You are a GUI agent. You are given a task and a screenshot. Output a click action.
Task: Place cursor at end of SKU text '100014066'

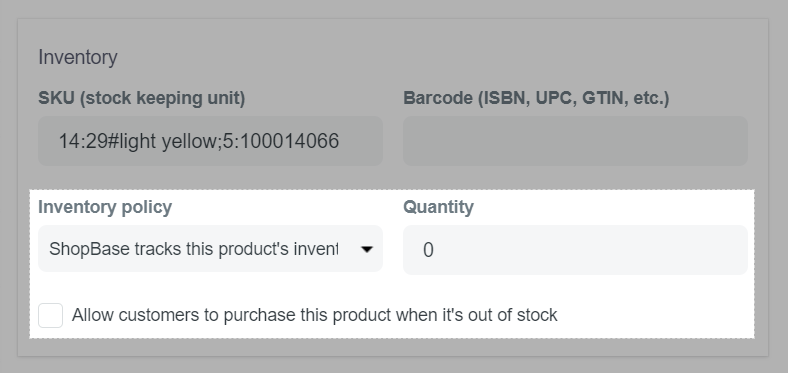pyautogui.click(x=340, y=141)
